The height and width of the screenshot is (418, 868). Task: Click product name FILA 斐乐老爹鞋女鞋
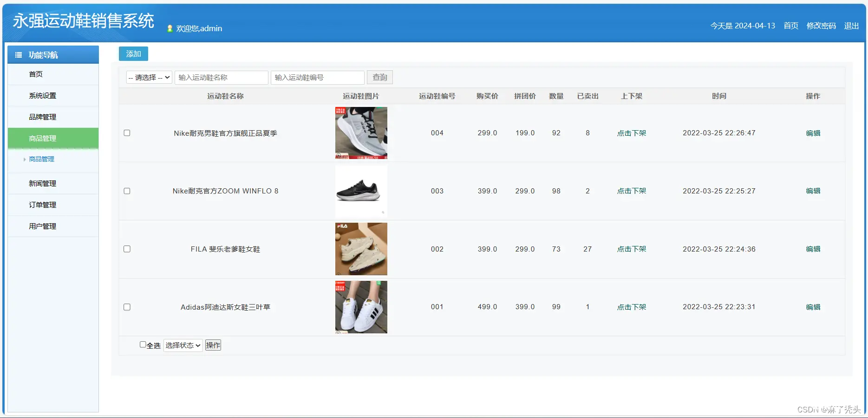coord(225,249)
